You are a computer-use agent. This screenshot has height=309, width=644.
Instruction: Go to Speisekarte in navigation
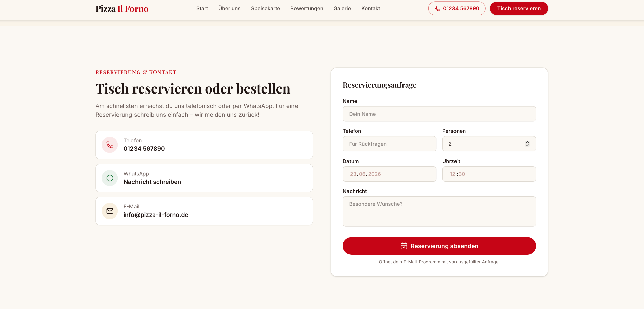(x=265, y=8)
